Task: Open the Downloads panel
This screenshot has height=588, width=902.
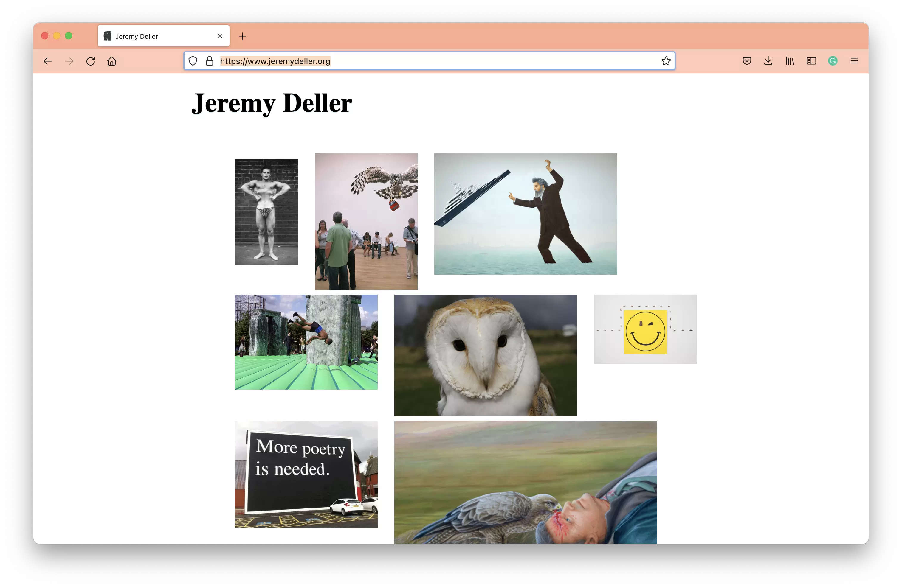Action: (x=768, y=61)
